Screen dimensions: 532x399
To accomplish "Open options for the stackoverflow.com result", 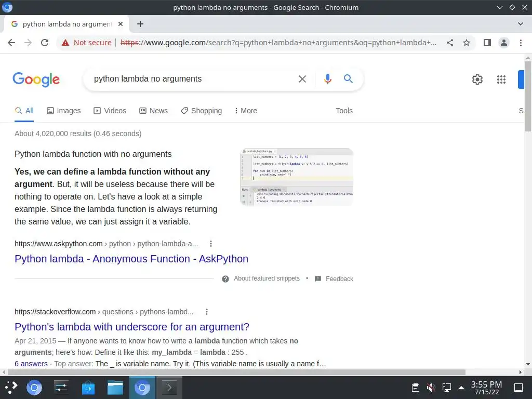I will click(206, 312).
